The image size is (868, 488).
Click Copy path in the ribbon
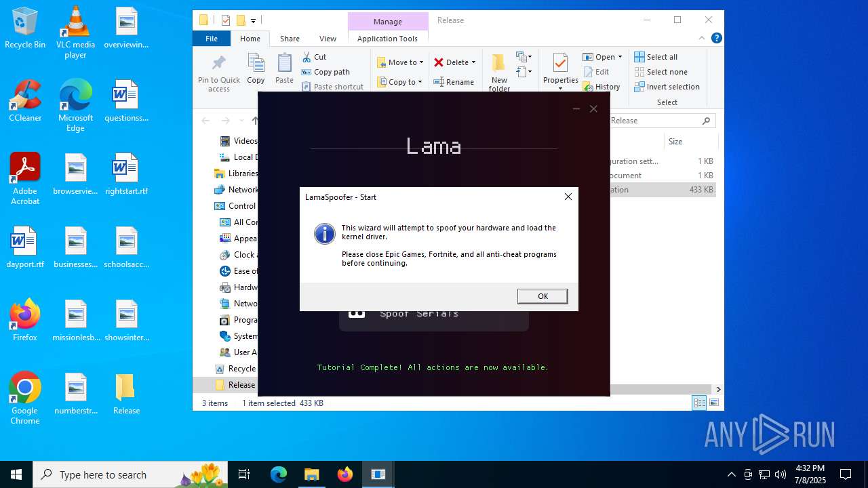325,72
